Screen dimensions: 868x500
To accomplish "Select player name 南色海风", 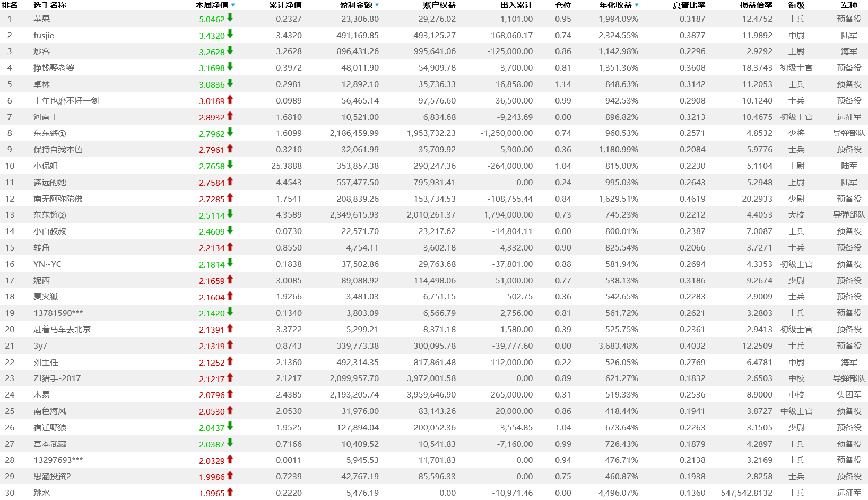I will [x=50, y=411].
